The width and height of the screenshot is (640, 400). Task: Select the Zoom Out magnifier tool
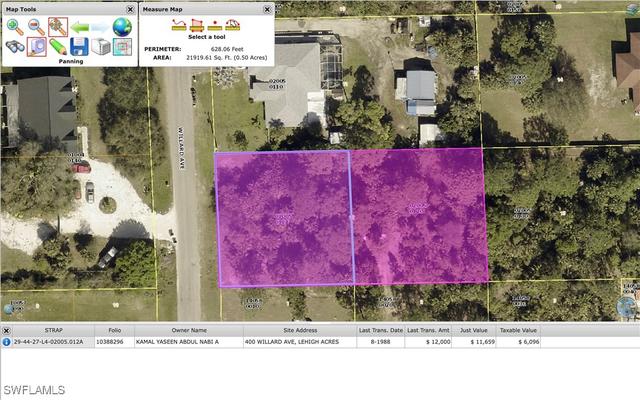(36, 27)
